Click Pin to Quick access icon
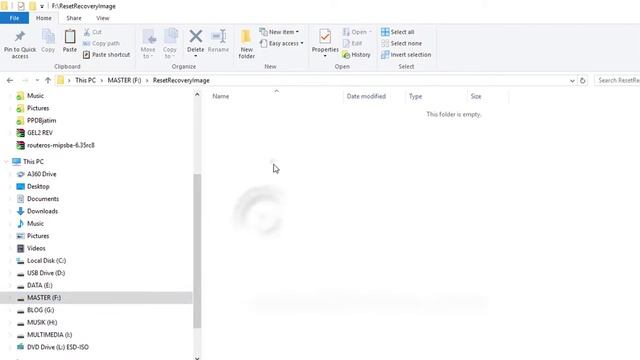Image resolution: width=640 pixels, height=360 pixels. (x=20, y=36)
